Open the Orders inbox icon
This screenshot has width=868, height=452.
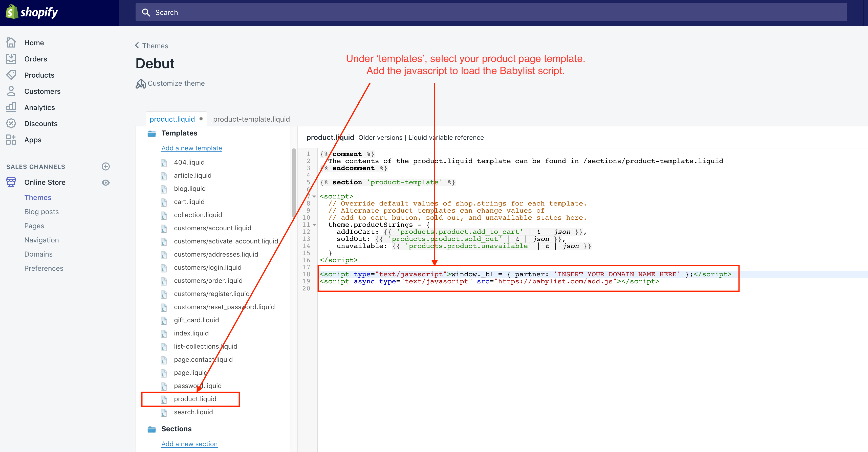11,59
